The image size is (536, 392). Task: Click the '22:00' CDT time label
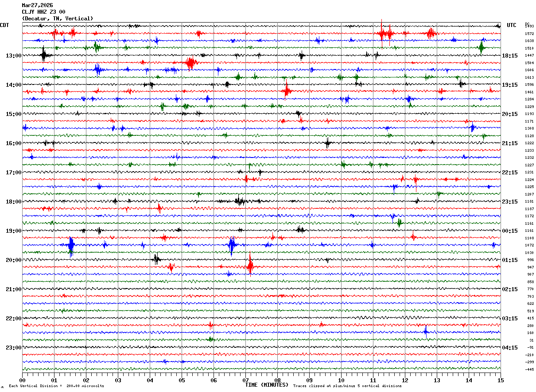(13, 319)
